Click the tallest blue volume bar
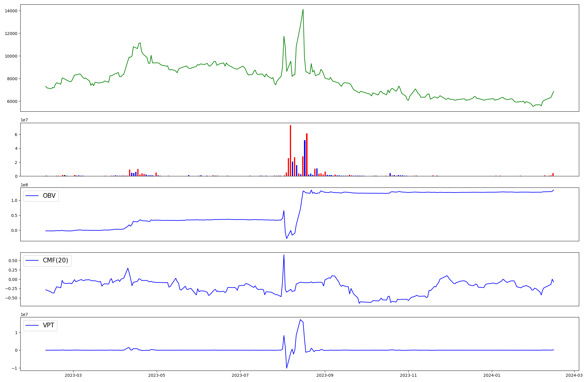 [305, 158]
